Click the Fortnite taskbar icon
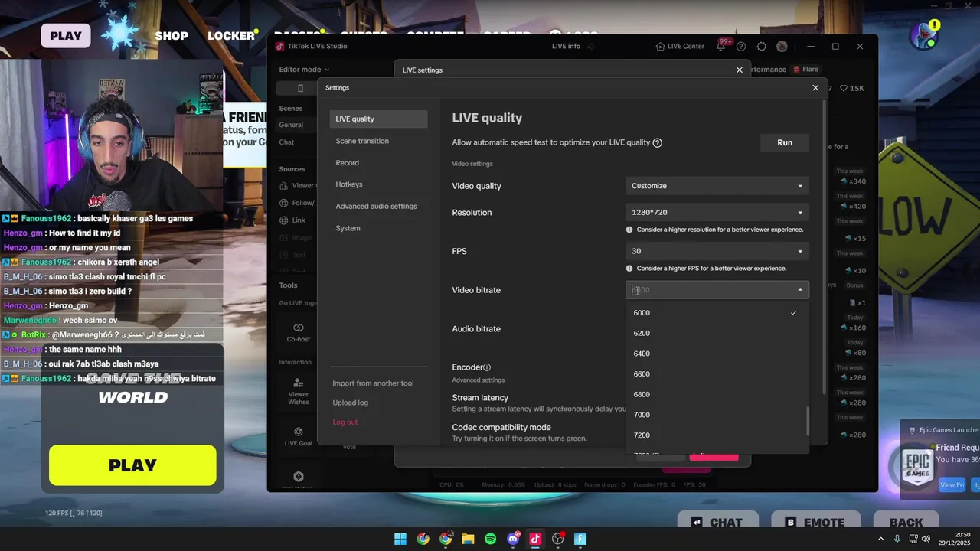This screenshot has width=980, height=551. click(580, 539)
